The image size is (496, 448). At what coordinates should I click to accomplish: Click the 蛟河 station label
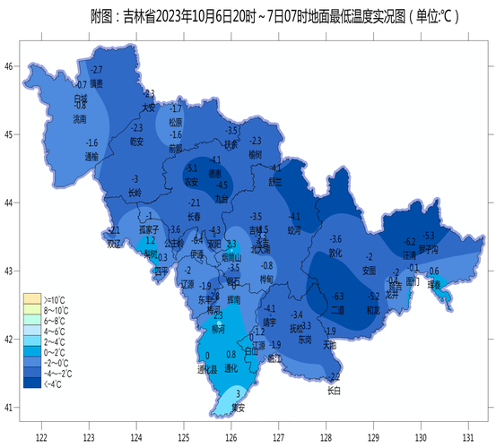coord(294,230)
